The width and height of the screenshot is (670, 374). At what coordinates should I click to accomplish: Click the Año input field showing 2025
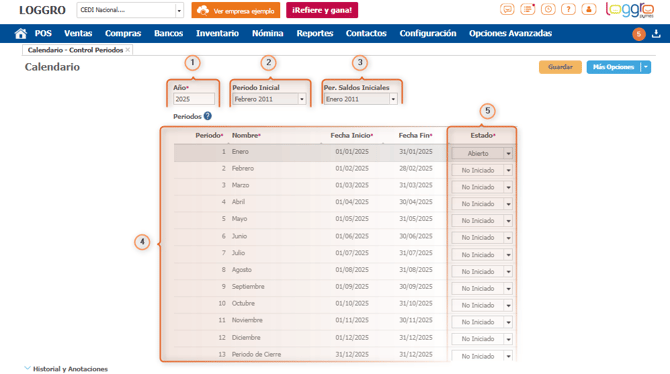point(194,99)
